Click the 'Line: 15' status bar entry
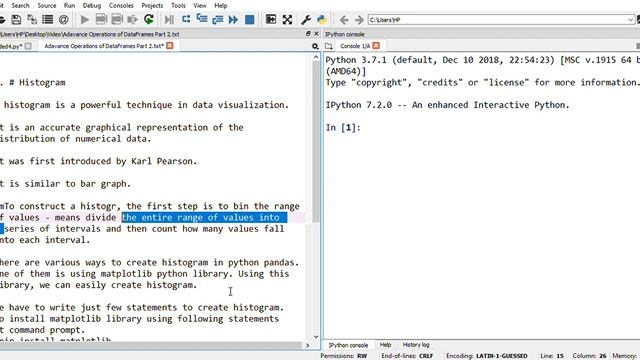 (552, 356)
